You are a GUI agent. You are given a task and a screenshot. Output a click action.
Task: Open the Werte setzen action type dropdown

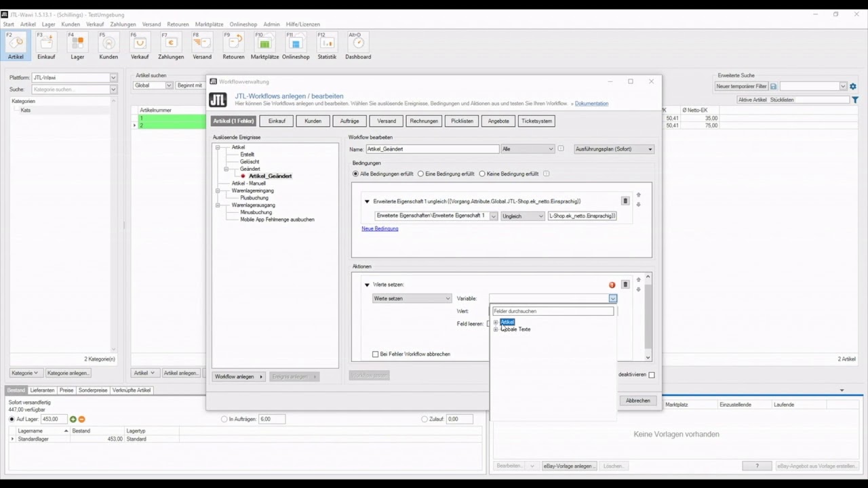coord(412,298)
